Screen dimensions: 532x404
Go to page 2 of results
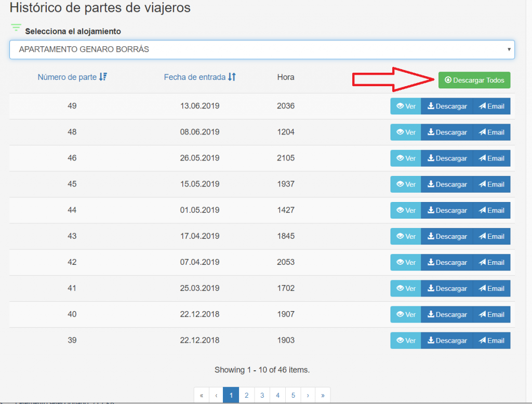pyautogui.click(x=246, y=395)
